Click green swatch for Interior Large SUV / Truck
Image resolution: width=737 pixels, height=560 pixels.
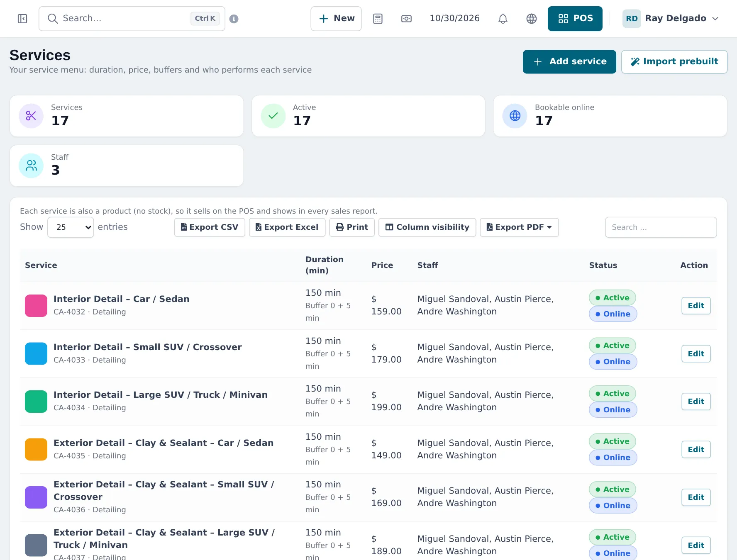36,402
